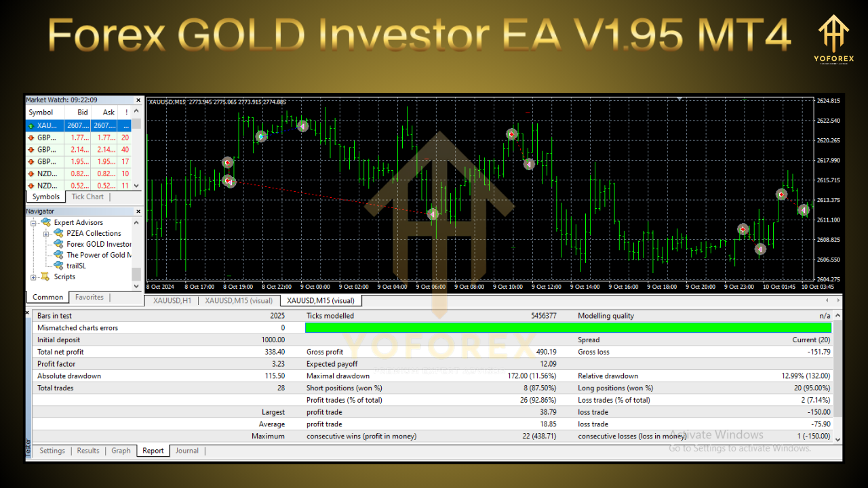Click the trailSL expert icon
Screen dimensions: 868x488
coord(58,266)
